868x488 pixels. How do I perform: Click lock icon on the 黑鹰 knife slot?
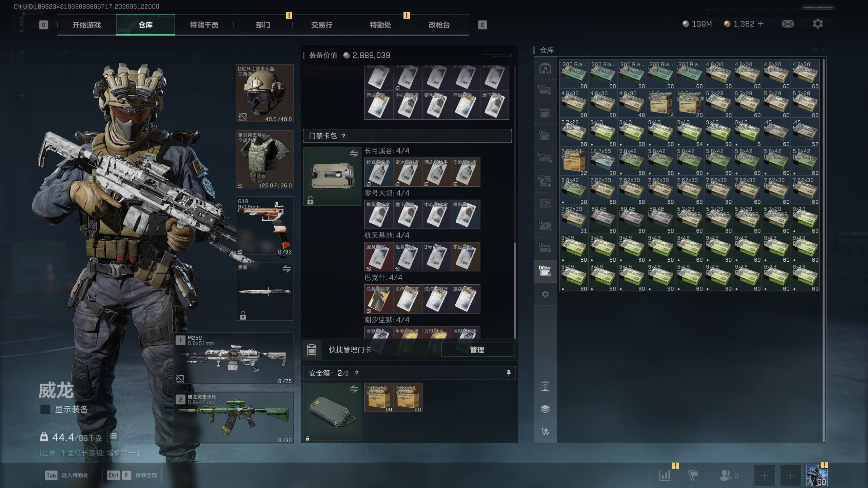point(243,316)
